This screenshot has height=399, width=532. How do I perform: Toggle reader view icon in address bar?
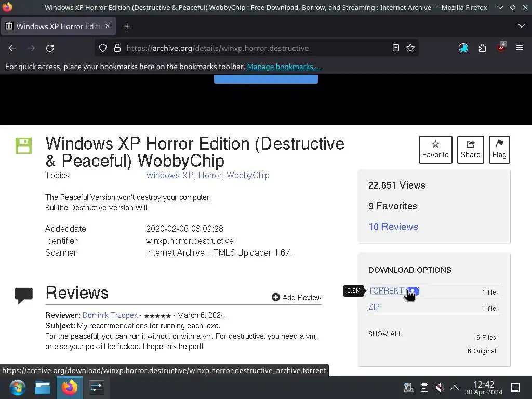395,48
